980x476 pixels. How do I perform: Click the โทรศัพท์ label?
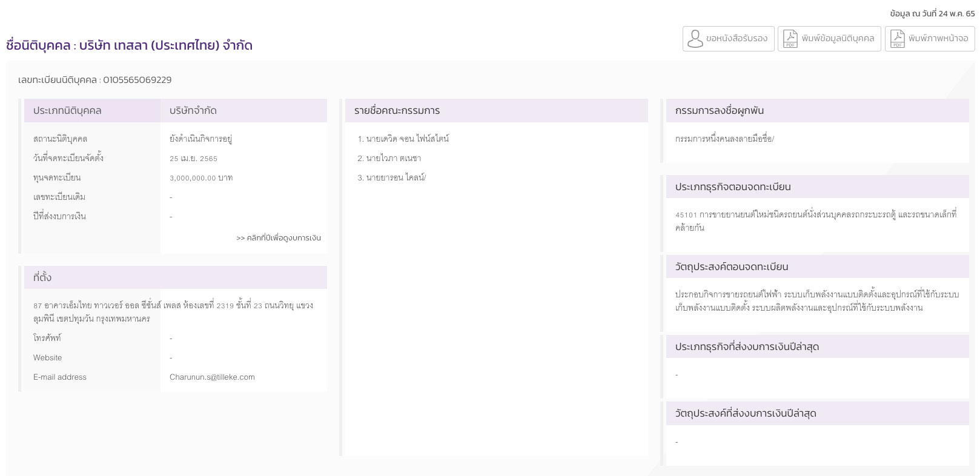pyautogui.click(x=47, y=338)
